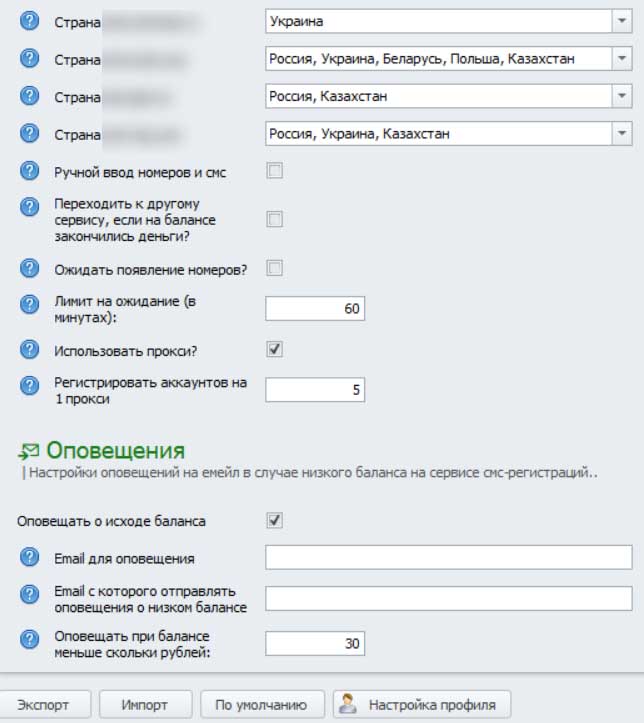The width and height of the screenshot is (644, 723).
Task: Click help icon for 'Лимит на ожидание'
Action: 29,301
